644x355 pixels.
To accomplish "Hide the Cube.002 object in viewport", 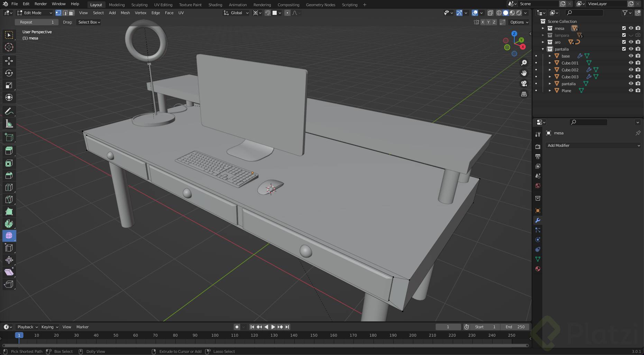I will coord(631,70).
